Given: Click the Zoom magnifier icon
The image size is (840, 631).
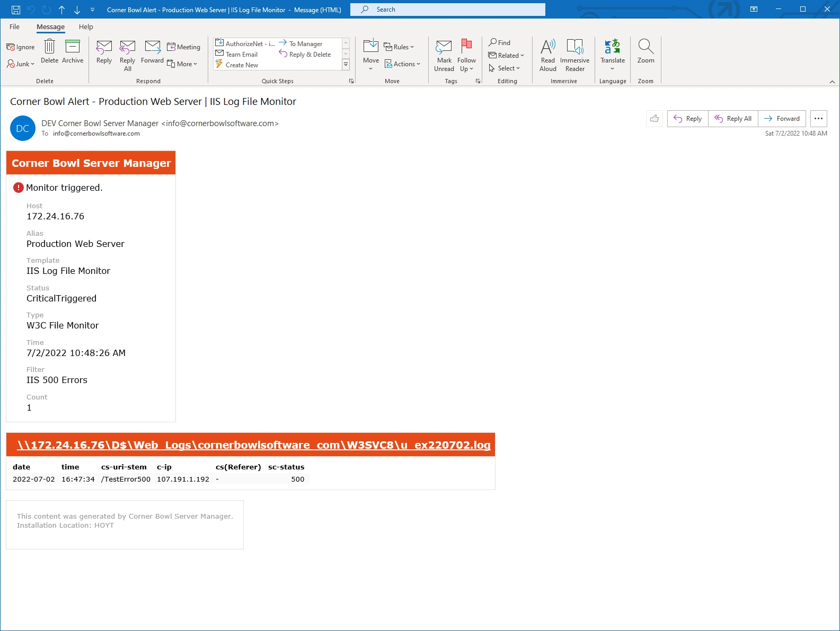Looking at the screenshot, I should [646, 47].
